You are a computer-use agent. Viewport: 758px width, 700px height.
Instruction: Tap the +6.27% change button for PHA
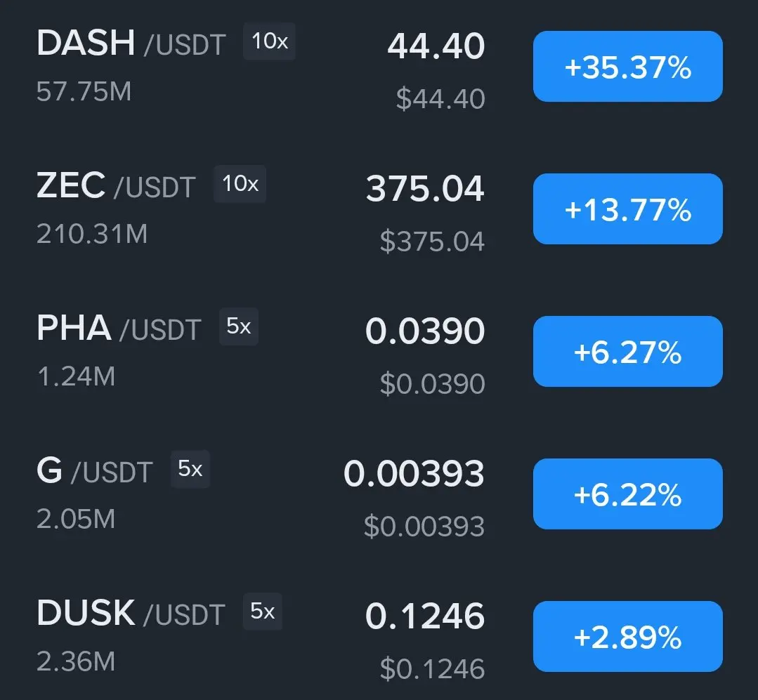pyautogui.click(x=627, y=351)
